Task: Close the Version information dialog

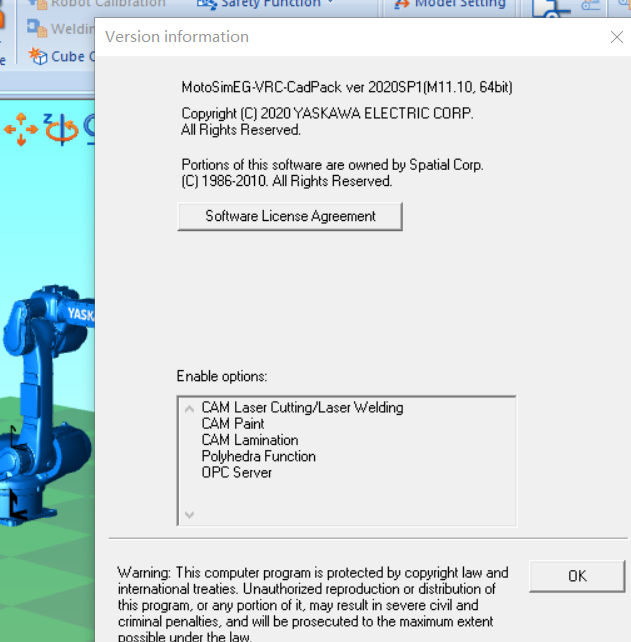Action: pyautogui.click(x=617, y=37)
